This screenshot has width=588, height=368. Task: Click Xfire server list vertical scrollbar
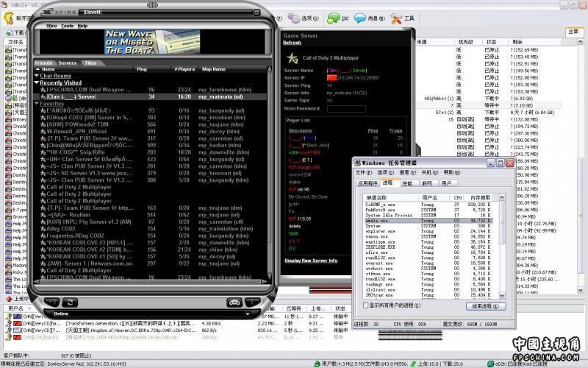pos(269,173)
